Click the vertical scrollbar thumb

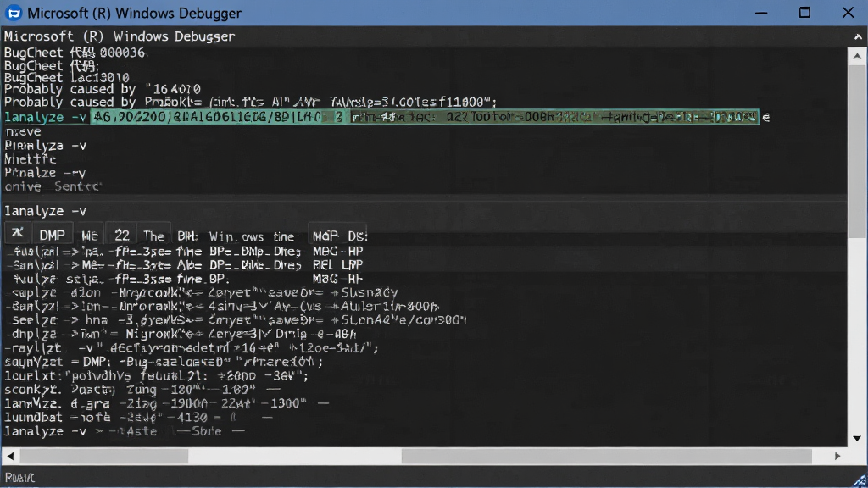(x=857, y=152)
